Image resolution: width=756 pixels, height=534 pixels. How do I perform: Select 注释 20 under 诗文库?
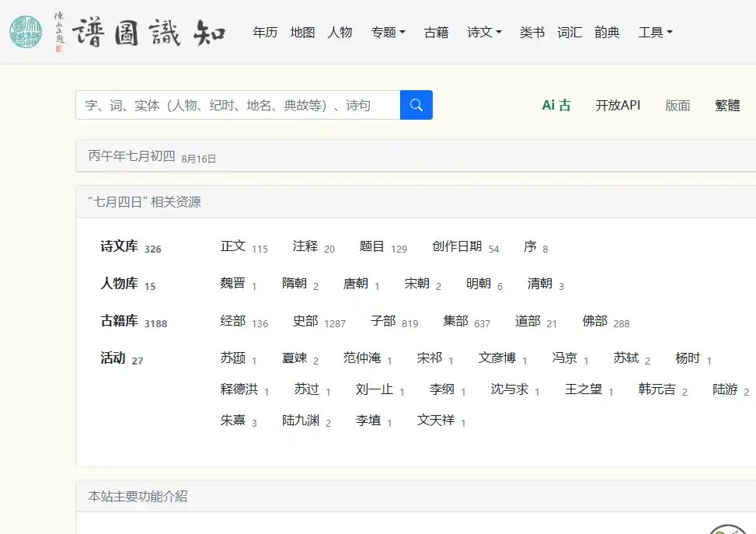point(313,246)
